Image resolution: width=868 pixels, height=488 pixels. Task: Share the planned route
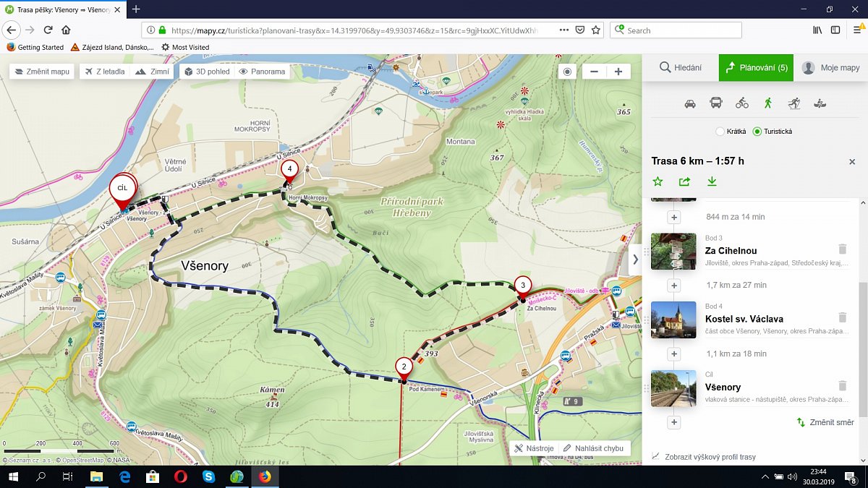pyautogui.click(x=684, y=181)
